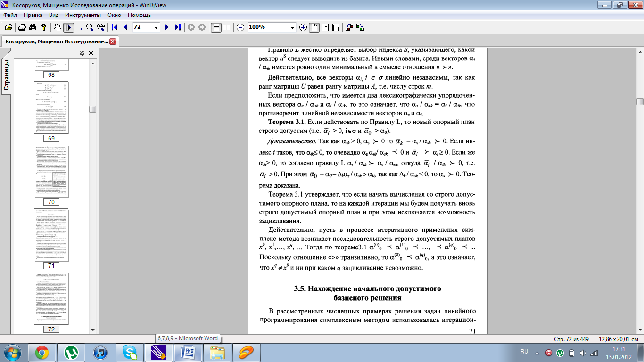Open the Правка menu
The width and height of the screenshot is (644, 362).
pyautogui.click(x=33, y=15)
